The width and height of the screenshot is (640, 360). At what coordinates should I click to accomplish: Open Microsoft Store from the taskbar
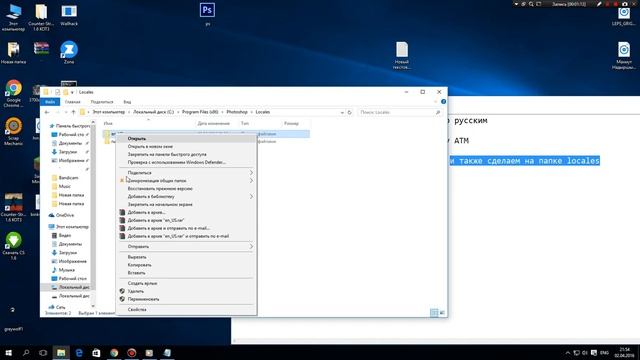click(x=96, y=353)
